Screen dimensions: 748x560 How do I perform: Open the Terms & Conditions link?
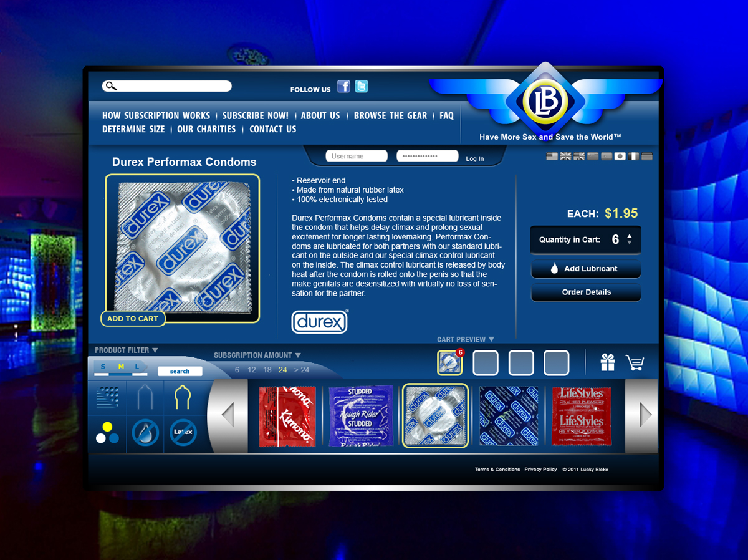tap(497, 469)
